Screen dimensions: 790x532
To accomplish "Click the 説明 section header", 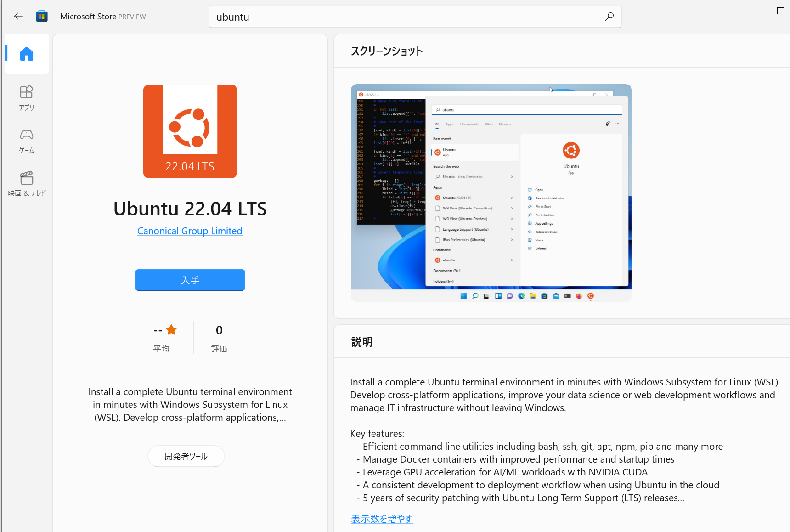I will click(361, 342).
